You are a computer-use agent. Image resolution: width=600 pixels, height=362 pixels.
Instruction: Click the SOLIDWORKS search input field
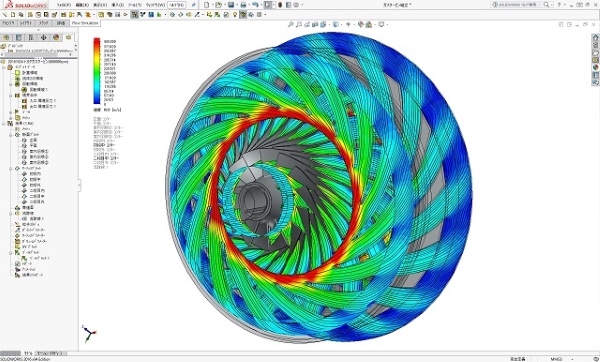(520, 5)
